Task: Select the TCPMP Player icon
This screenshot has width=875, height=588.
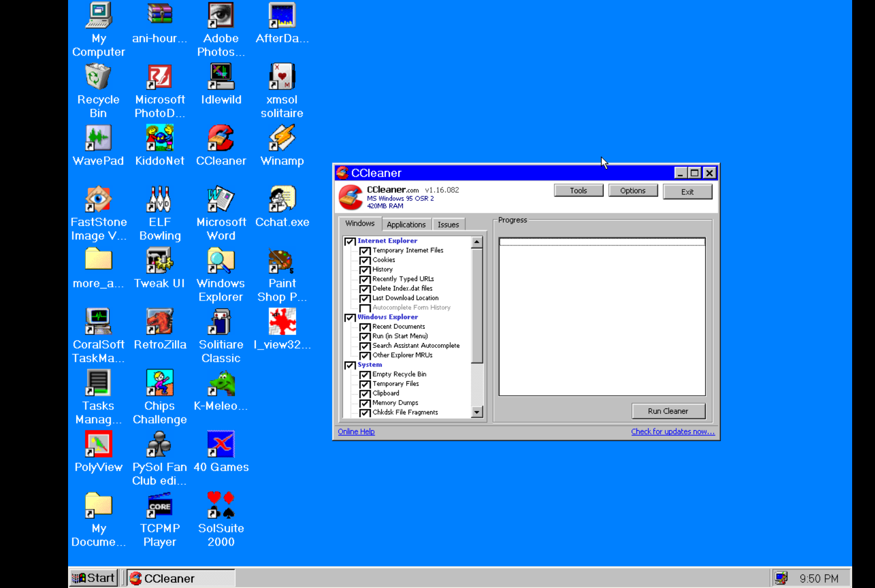Action: click(160, 505)
